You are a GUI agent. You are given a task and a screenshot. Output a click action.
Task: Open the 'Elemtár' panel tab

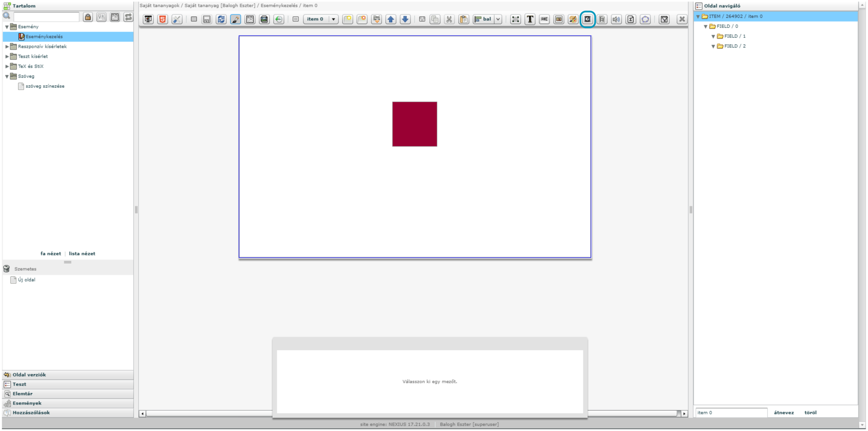tap(23, 394)
